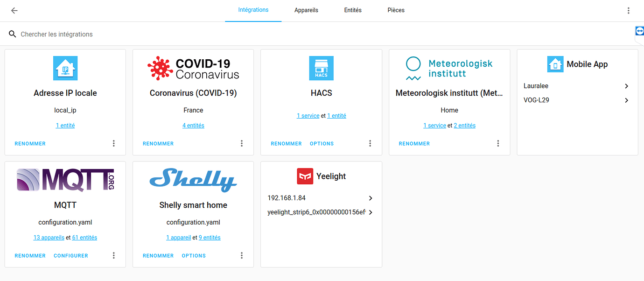
Task: Click RENOMMER on the HACS card
Action: [287, 144]
